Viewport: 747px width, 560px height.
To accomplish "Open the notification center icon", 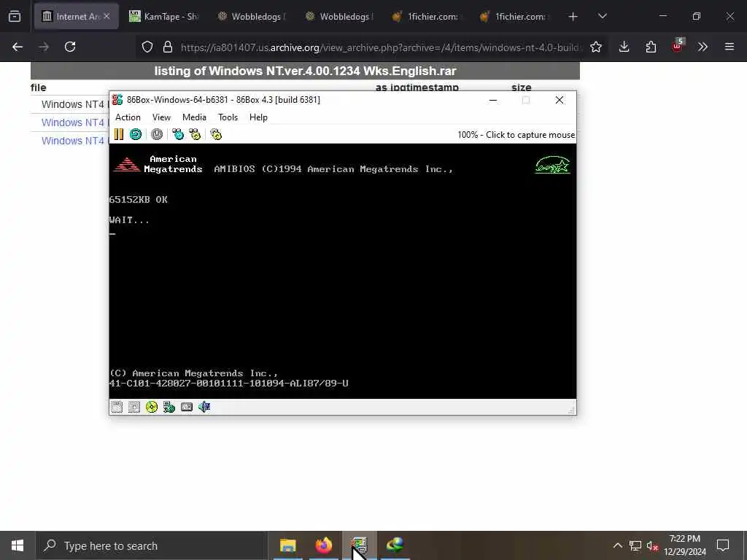I will pyautogui.click(x=723, y=545).
